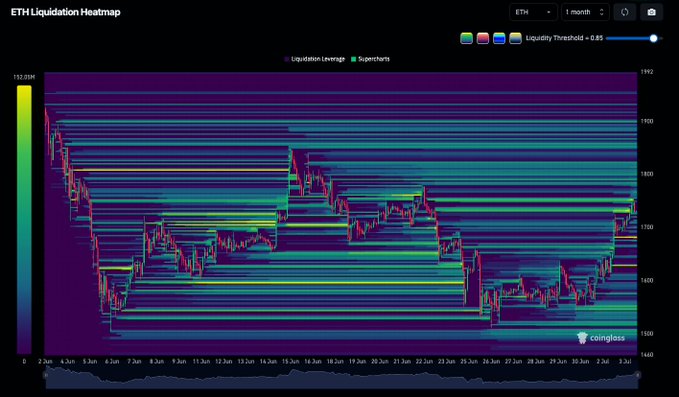
Task: Click the Liquidity Threshold slider handle
Action: click(653, 38)
